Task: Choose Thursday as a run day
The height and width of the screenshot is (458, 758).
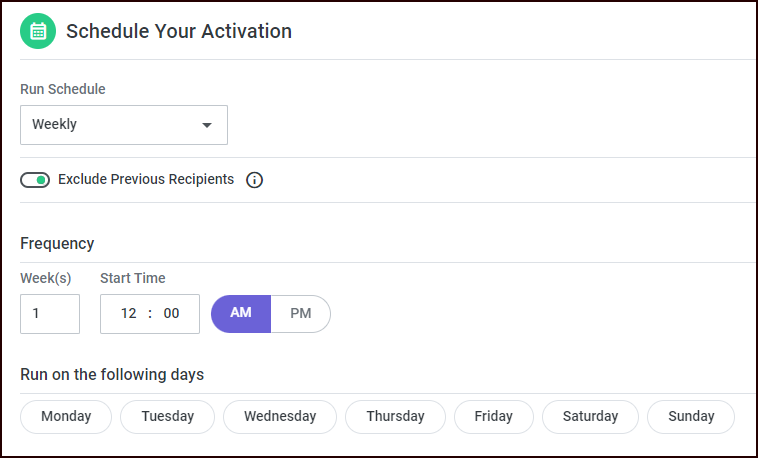Action: coord(395,416)
